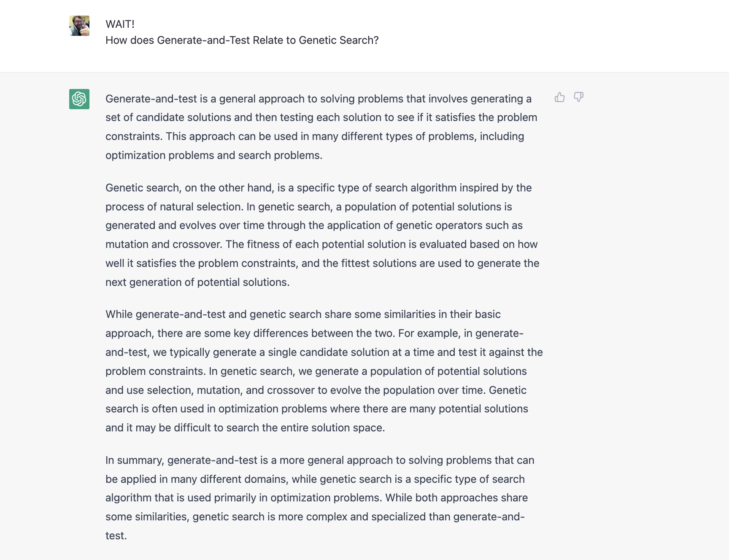
Task: Click the line "next generation of potential solutions."
Action: [197, 282]
